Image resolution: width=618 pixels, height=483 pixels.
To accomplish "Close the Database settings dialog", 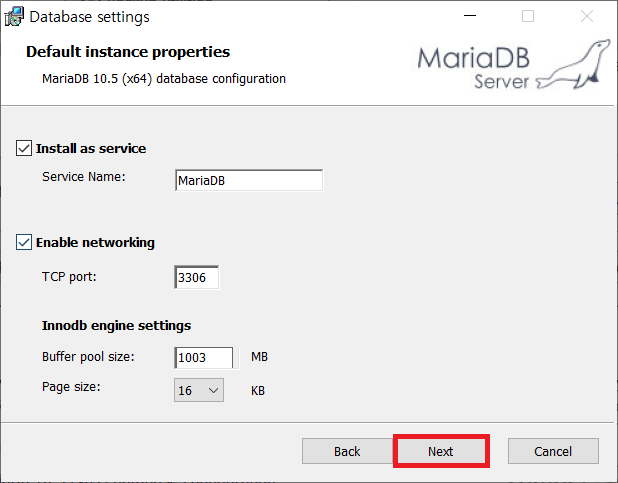I will pyautogui.click(x=587, y=16).
